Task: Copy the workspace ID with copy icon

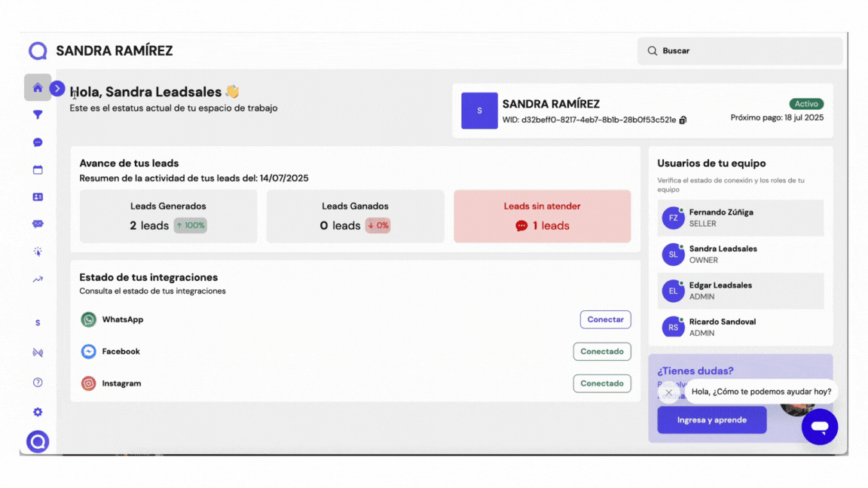Action: [x=683, y=120]
